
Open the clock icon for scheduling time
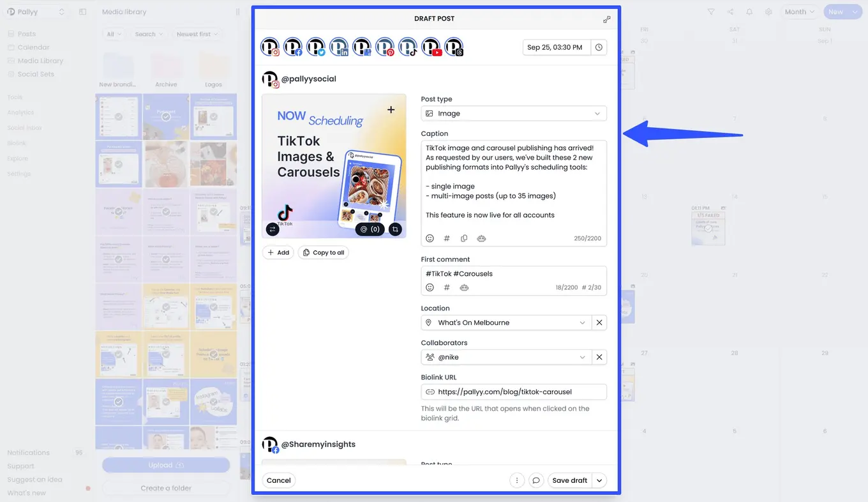pyautogui.click(x=598, y=47)
